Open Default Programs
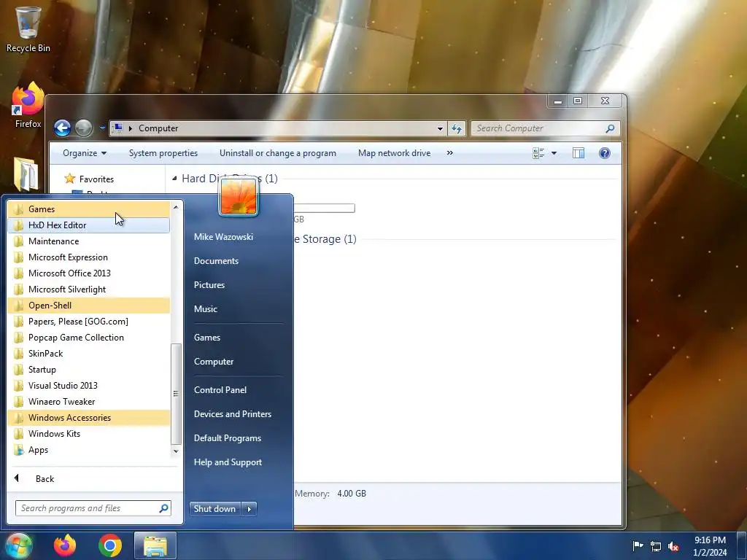 [228, 438]
